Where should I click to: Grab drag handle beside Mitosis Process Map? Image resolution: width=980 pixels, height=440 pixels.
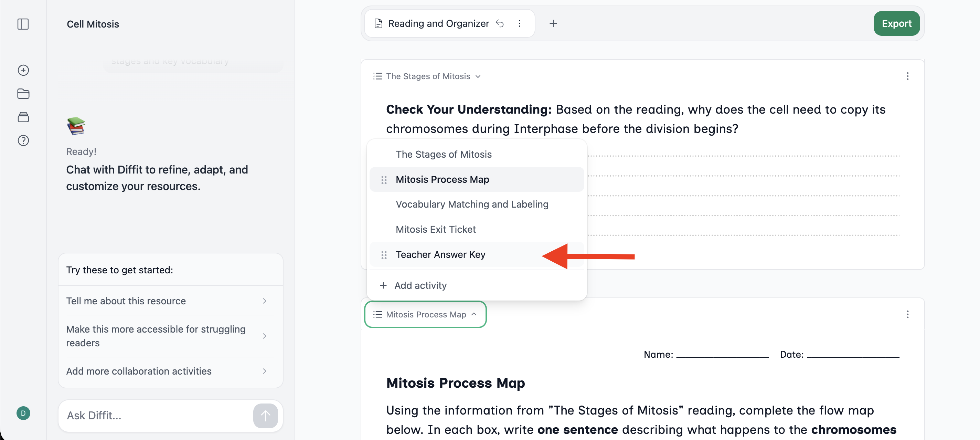tap(384, 180)
